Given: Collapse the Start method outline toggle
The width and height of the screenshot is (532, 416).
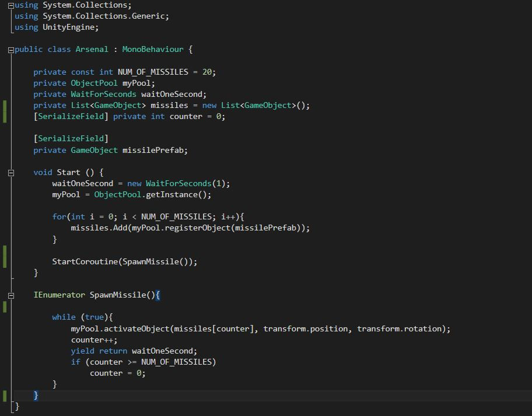Looking at the screenshot, I should pos(11,173).
